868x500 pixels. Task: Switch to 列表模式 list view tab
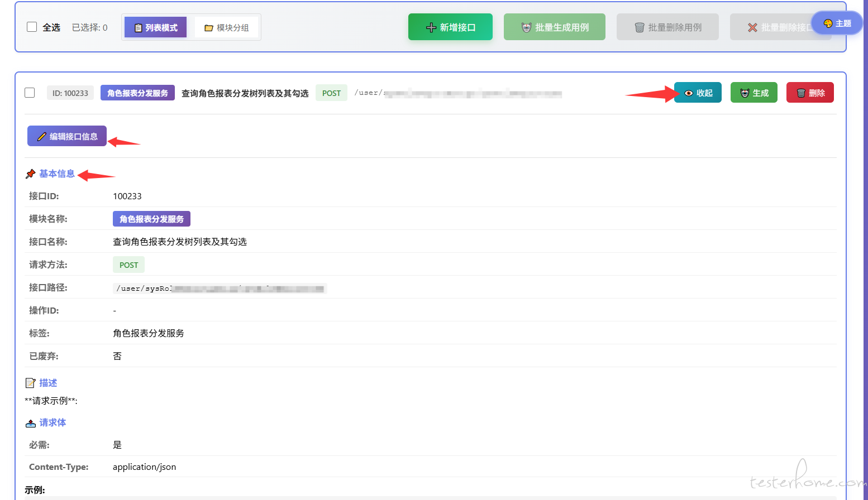156,27
